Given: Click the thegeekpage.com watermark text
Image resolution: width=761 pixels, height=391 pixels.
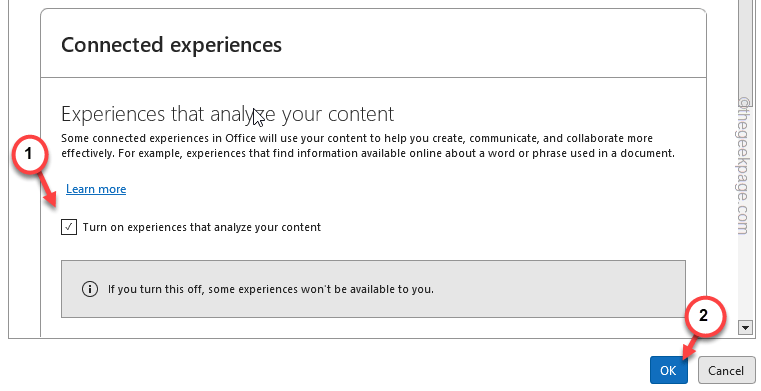Looking at the screenshot, I should [744, 165].
